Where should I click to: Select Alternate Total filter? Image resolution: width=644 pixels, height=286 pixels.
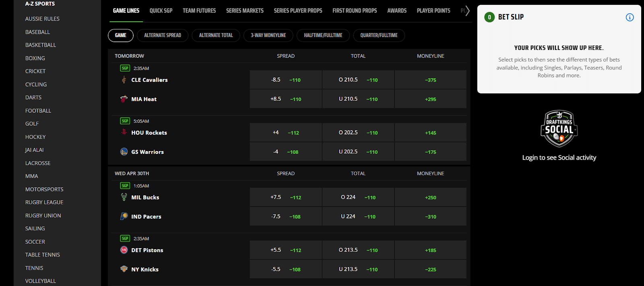(x=216, y=35)
